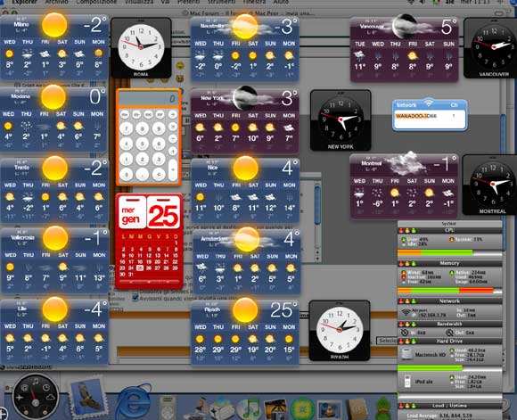Click the sun icon on Milano weather widget
This screenshot has width=517, height=420.
pos(54,25)
